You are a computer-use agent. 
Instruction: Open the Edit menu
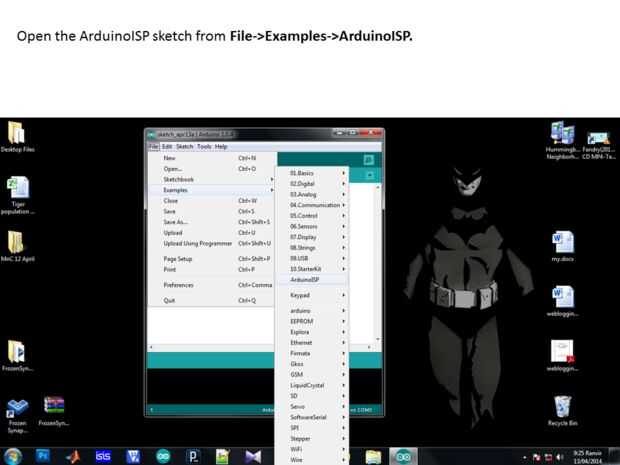[x=167, y=146]
